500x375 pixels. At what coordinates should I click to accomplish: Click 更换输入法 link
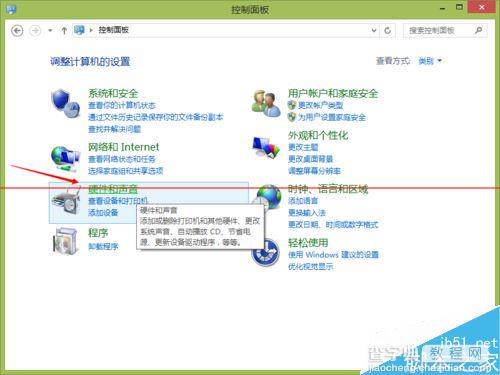307,213
